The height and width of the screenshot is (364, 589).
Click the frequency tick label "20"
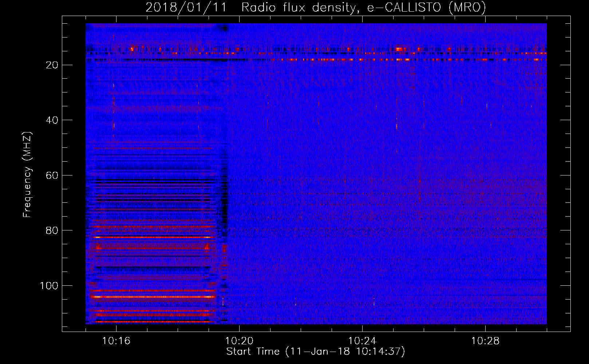(x=52, y=65)
